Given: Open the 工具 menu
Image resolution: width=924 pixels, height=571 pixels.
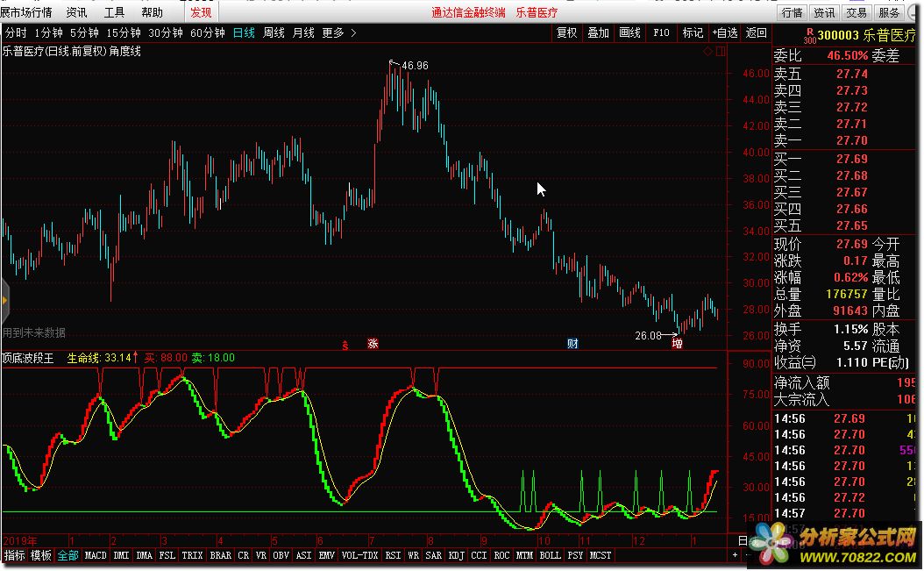Looking at the screenshot, I should [114, 12].
